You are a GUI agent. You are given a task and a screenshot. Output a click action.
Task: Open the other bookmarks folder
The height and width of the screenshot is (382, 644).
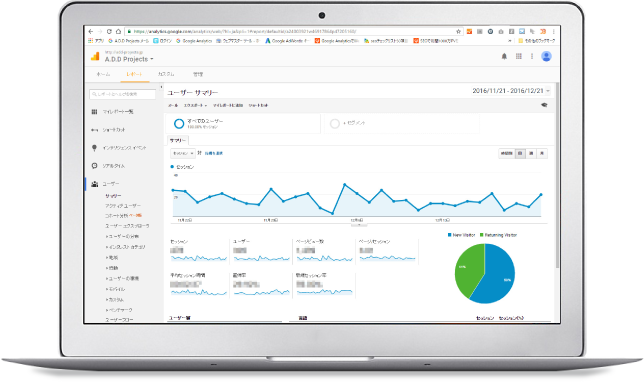[x=536, y=41]
